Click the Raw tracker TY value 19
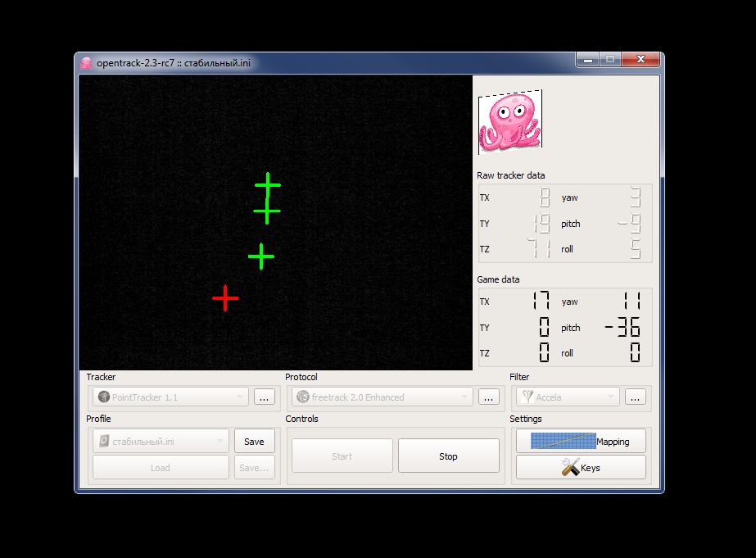Image resolution: width=756 pixels, height=558 pixels. point(541,224)
